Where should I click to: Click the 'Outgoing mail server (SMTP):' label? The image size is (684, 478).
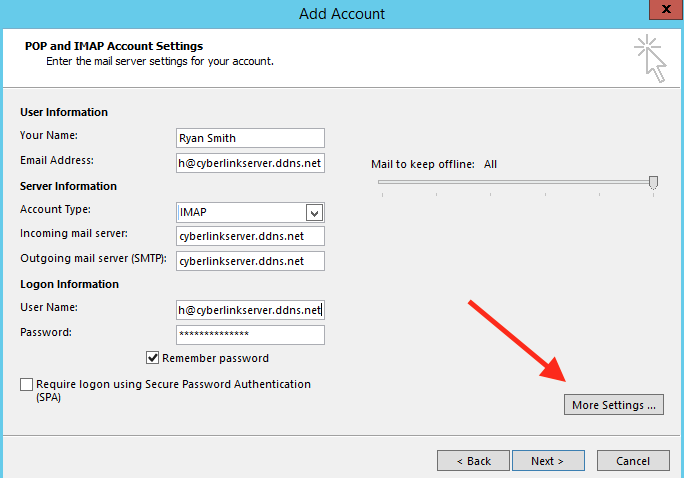tap(93, 258)
